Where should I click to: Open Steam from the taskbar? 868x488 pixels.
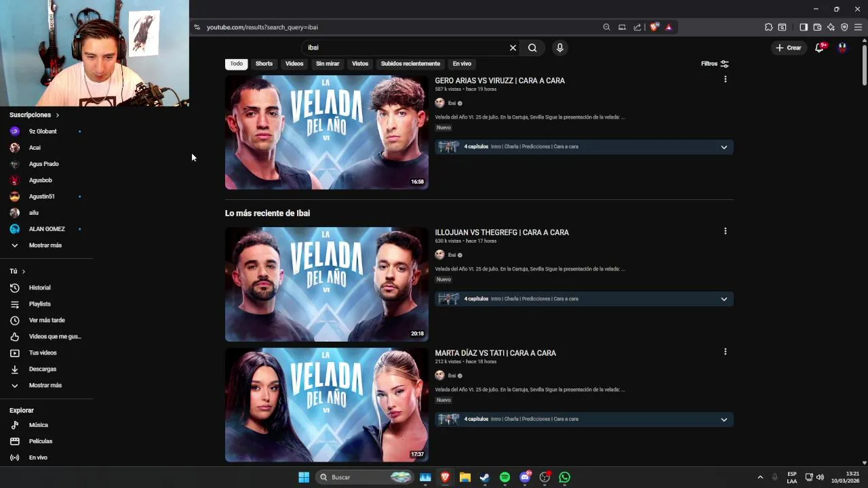click(485, 477)
